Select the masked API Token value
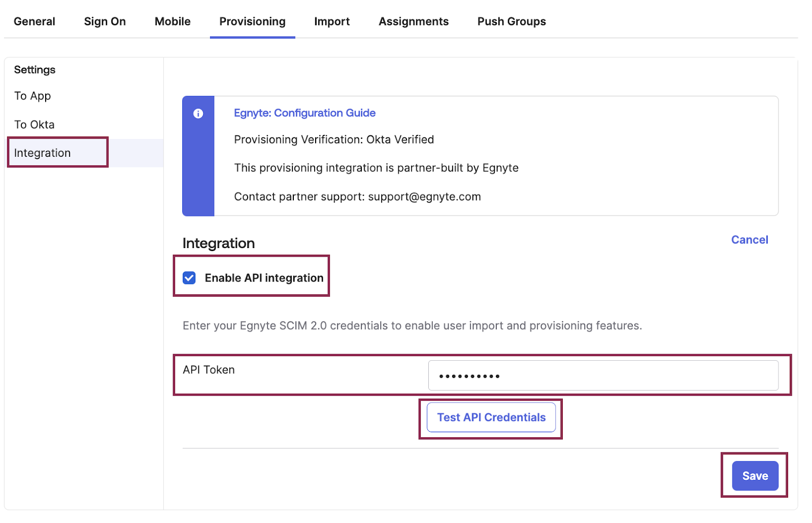 click(467, 375)
